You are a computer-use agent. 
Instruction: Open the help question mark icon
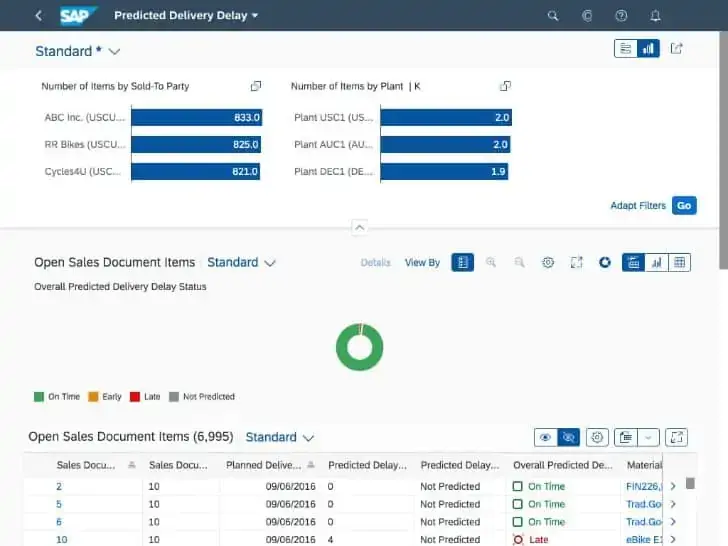click(x=621, y=16)
